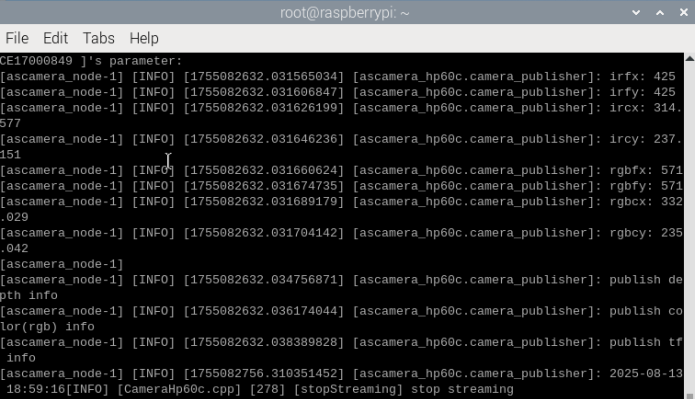The width and height of the screenshot is (695, 399).
Task: Open the Tabs menu
Action: (x=98, y=38)
